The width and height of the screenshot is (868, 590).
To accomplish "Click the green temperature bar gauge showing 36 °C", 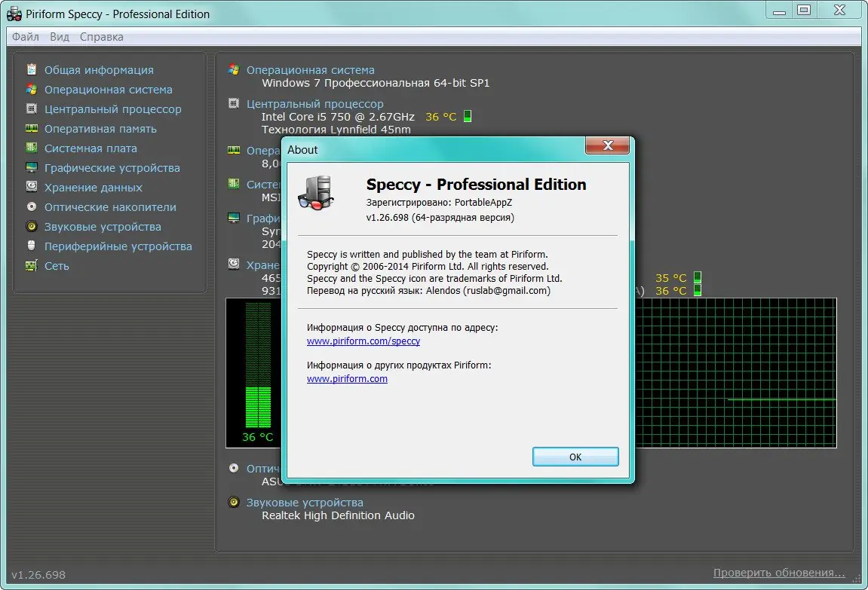I will [258, 365].
